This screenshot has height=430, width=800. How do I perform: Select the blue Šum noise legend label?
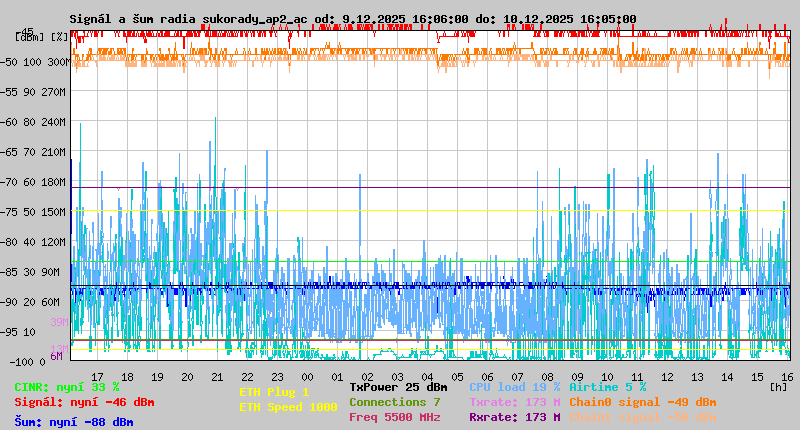click(73, 422)
